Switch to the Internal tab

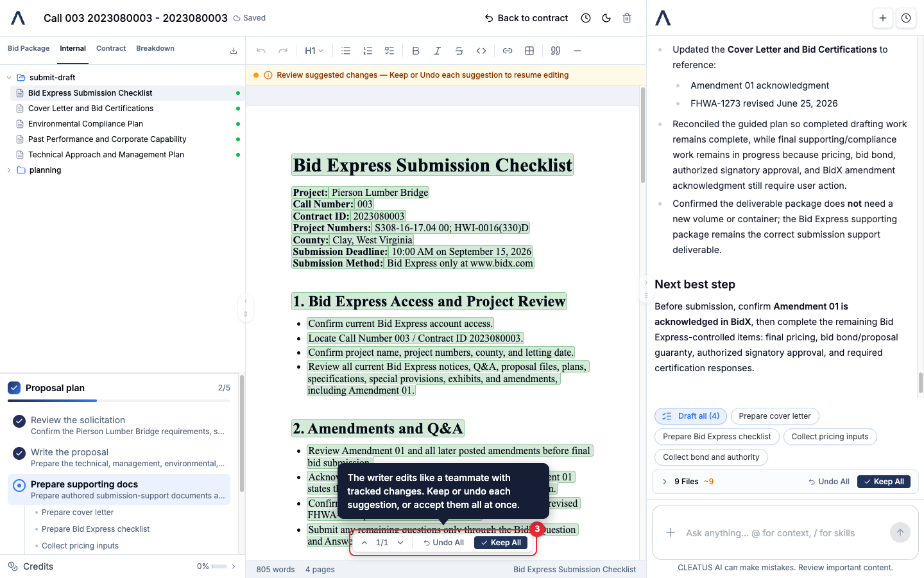(73, 49)
